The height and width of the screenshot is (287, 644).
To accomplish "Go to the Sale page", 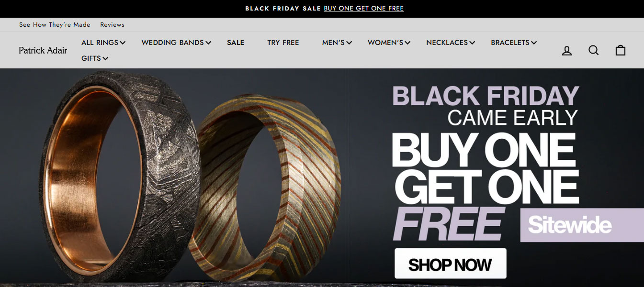I will click(x=236, y=43).
